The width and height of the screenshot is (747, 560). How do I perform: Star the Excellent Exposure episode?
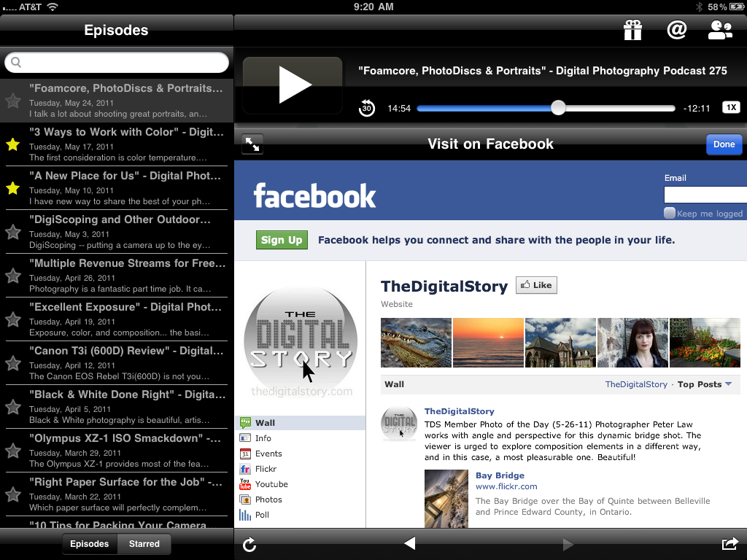click(13, 319)
